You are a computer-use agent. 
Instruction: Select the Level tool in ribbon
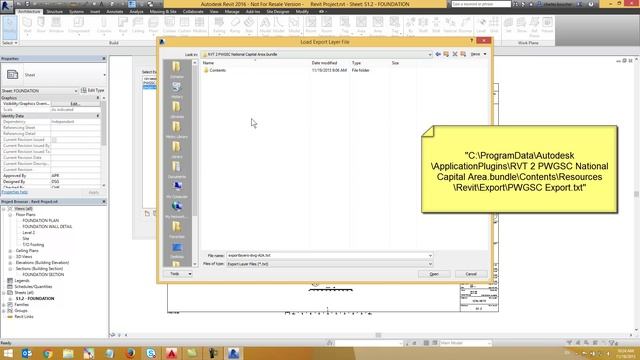pos(481,26)
